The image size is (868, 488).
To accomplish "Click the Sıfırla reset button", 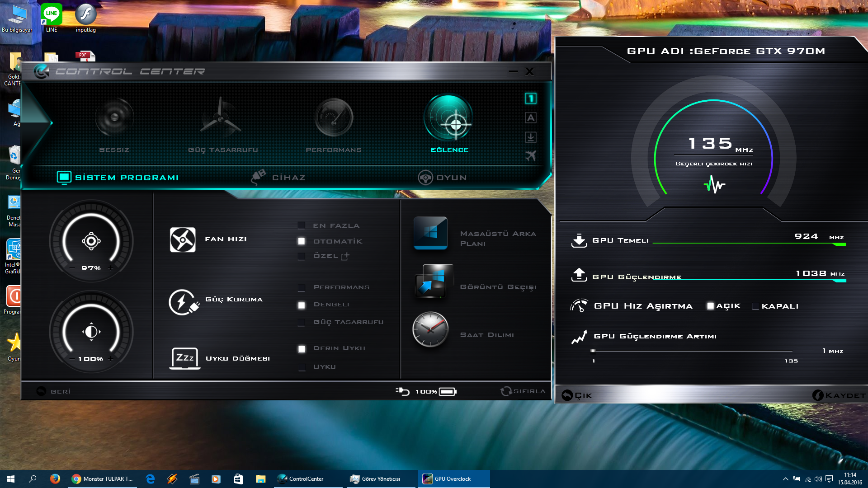I will (x=523, y=391).
